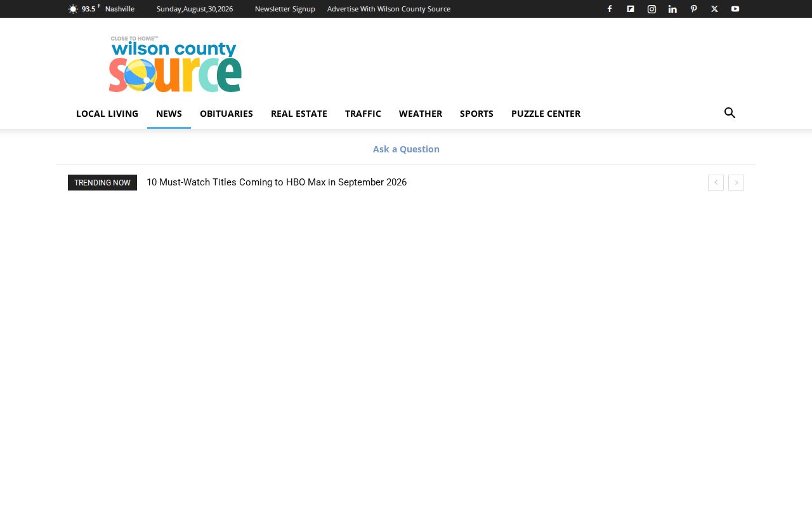Go to the Obituaries section
The height and width of the screenshot is (508, 812).
point(226,114)
